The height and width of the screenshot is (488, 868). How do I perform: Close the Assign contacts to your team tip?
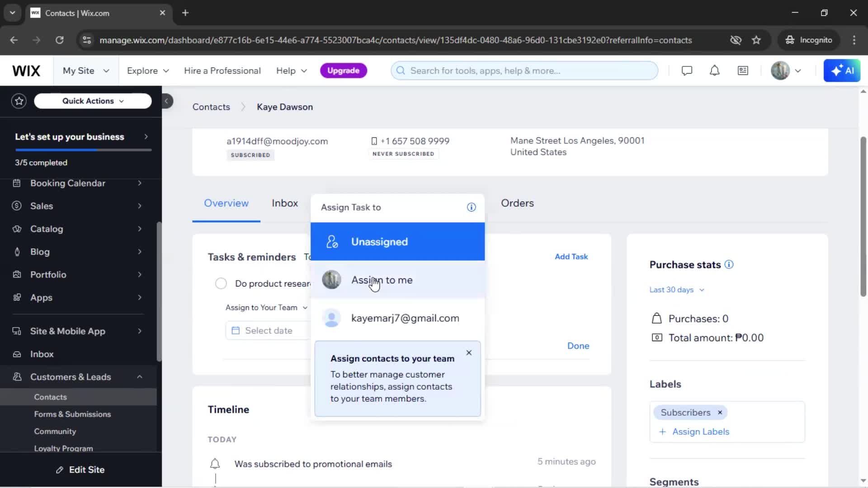coord(469,353)
